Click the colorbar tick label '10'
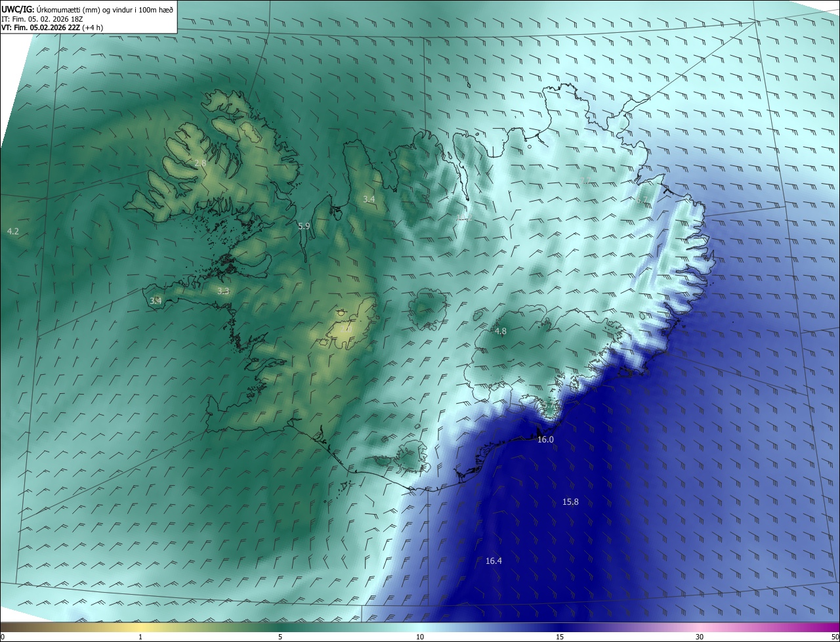Screen dimensions: 840x642 point(420,637)
